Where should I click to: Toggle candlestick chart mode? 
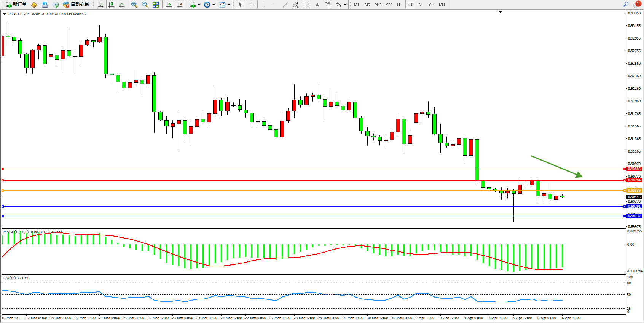point(111,5)
